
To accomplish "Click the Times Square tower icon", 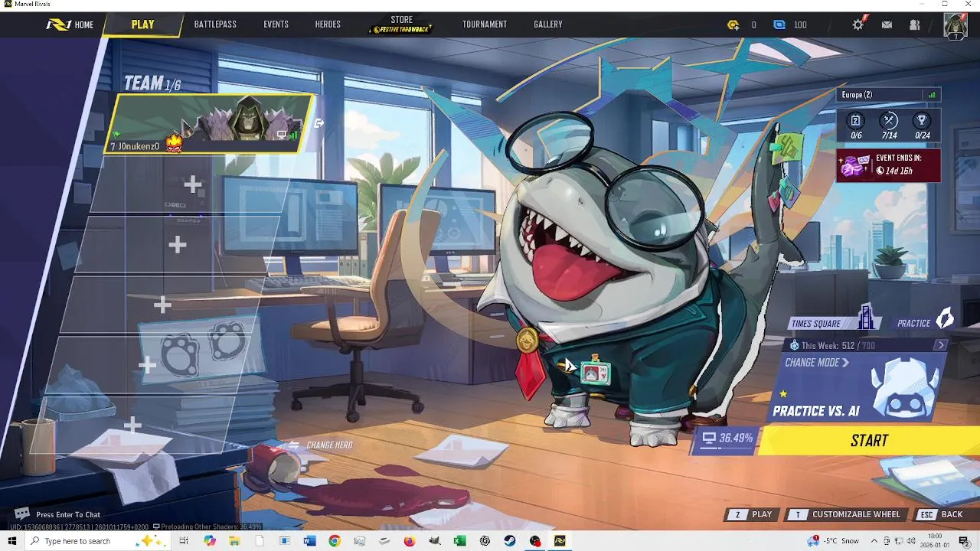I will pyautogui.click(x=866, y=317).
